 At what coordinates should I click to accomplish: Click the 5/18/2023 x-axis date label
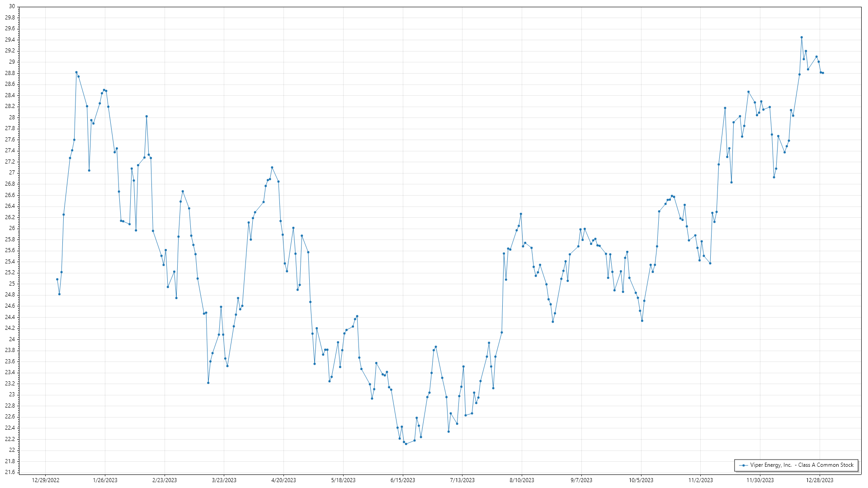pos(343,480)
